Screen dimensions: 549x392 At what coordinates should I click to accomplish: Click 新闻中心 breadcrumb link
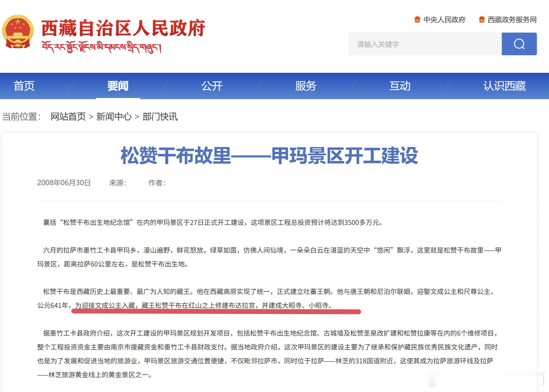[x=114, y=116]
